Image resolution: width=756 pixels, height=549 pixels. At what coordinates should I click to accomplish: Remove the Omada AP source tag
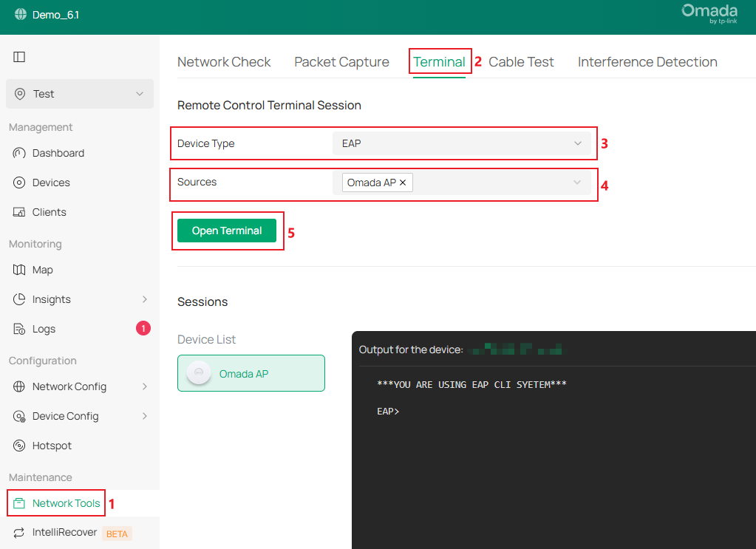coord(402,183)
